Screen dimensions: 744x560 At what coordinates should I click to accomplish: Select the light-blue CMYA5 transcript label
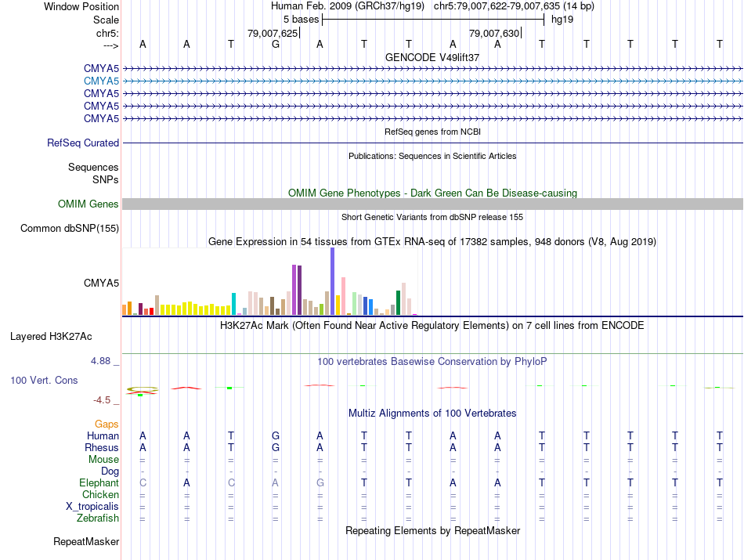tap(101, 81)
